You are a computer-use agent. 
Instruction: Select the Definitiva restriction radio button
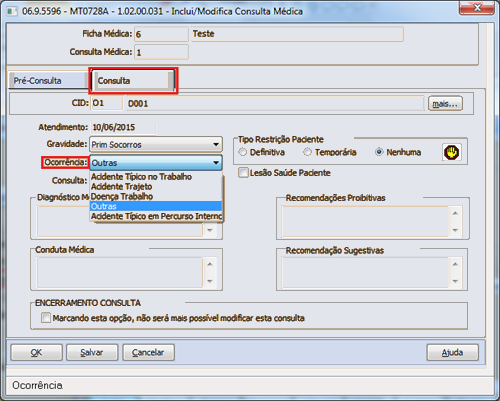(x=243, y=152)
